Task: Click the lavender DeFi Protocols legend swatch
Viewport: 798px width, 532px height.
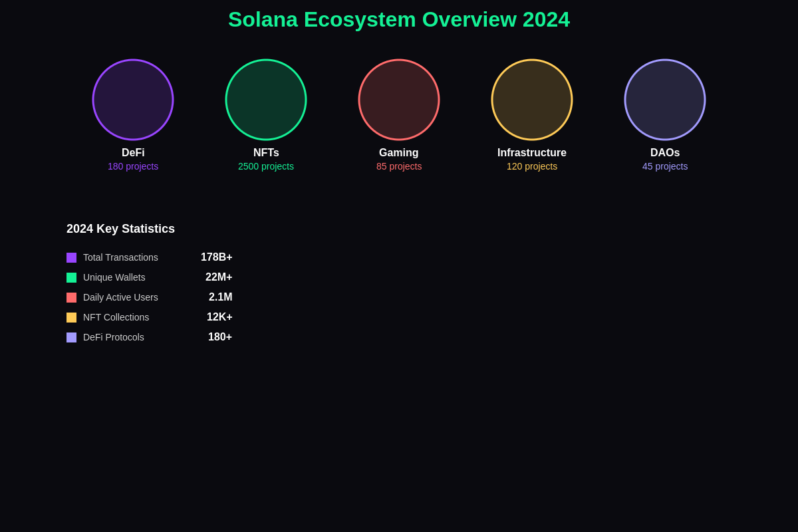Action: pos(71,337)
